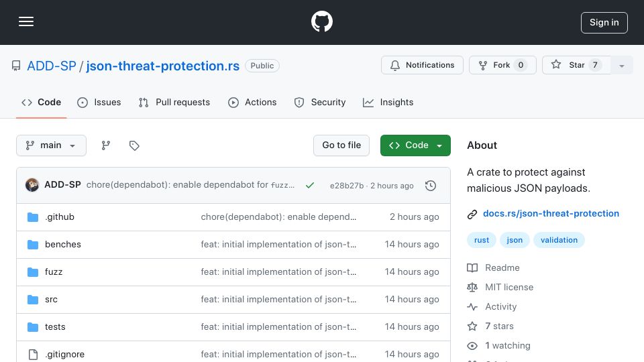
Task: Expand the star lists dropdown arrow
Action: [x=622, y=65]
